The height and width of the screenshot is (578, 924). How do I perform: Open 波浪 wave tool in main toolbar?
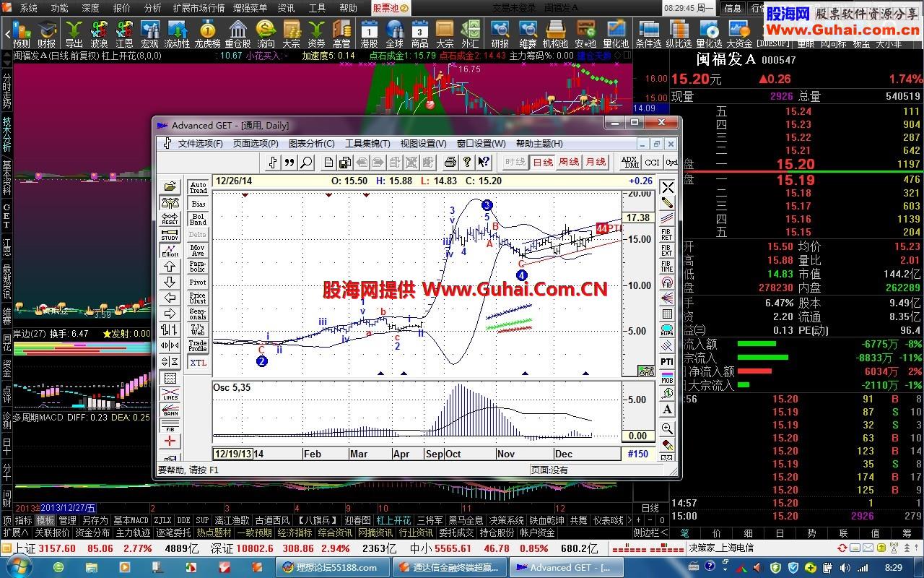tap(99, 35)
